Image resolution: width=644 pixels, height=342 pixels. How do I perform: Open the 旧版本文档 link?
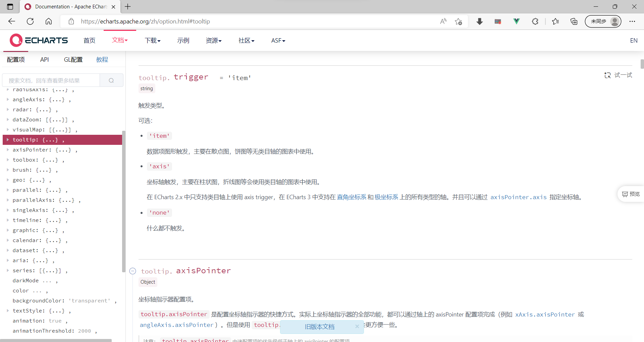point(319,327)
